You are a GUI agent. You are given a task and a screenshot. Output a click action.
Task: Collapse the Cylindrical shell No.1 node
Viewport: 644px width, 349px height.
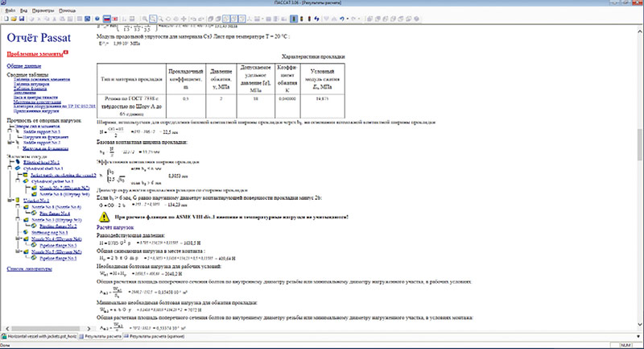tap(10, 168)
